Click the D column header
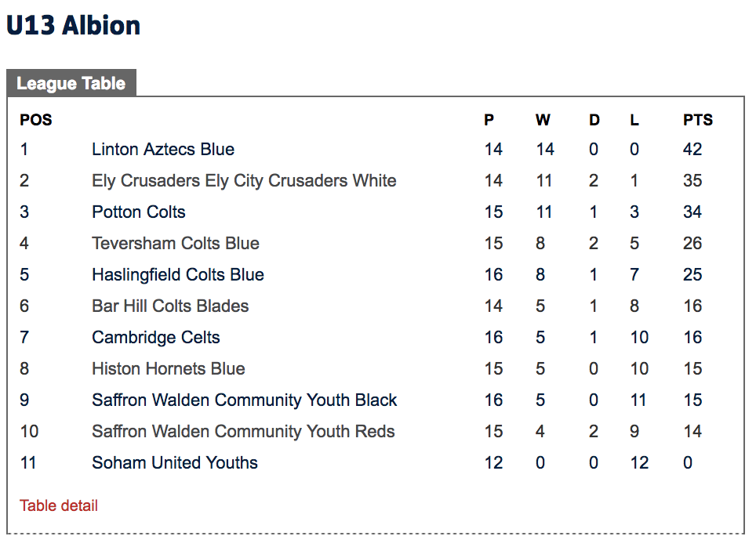 tap(594, 120)
